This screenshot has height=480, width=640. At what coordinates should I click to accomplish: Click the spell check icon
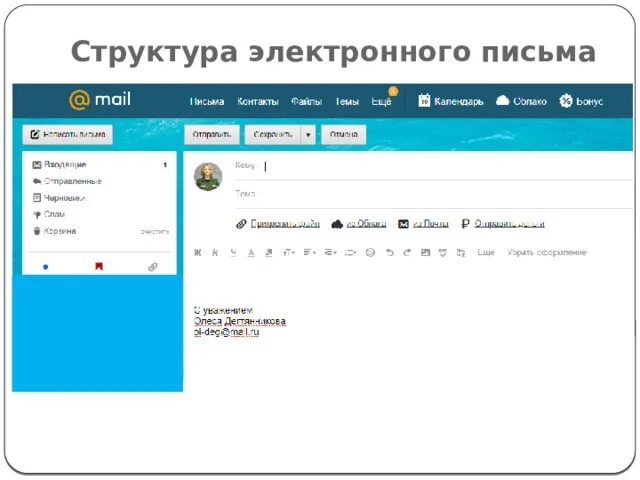(x=443, y=253)
